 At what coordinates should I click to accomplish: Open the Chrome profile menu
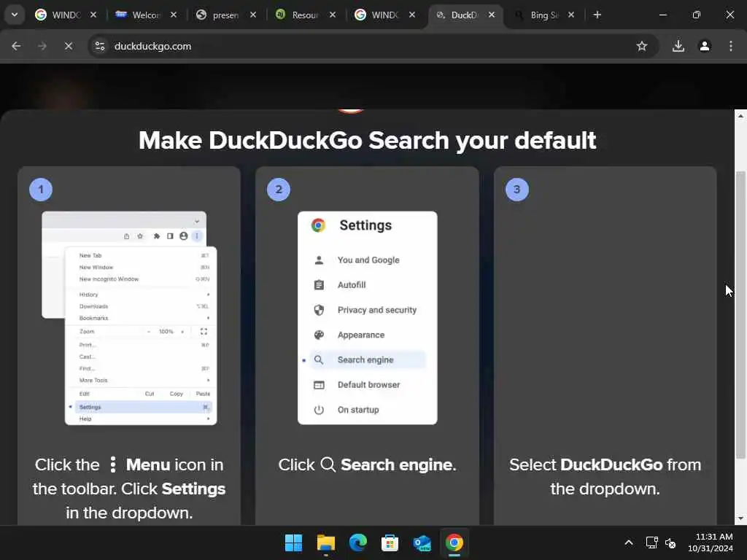(705, 46)
